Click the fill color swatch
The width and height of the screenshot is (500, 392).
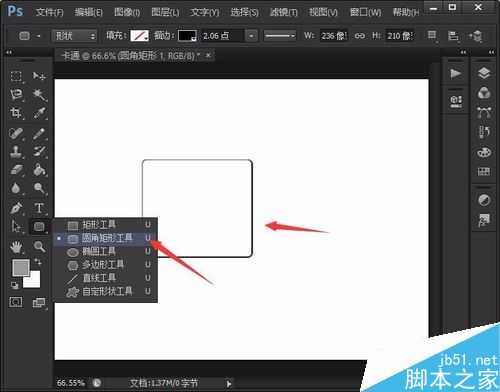[139, 35]
